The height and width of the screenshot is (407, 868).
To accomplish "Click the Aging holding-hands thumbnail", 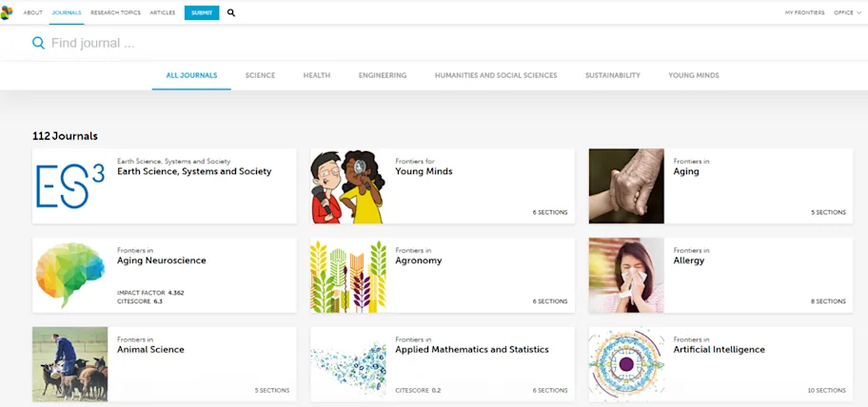I will 626,185.
